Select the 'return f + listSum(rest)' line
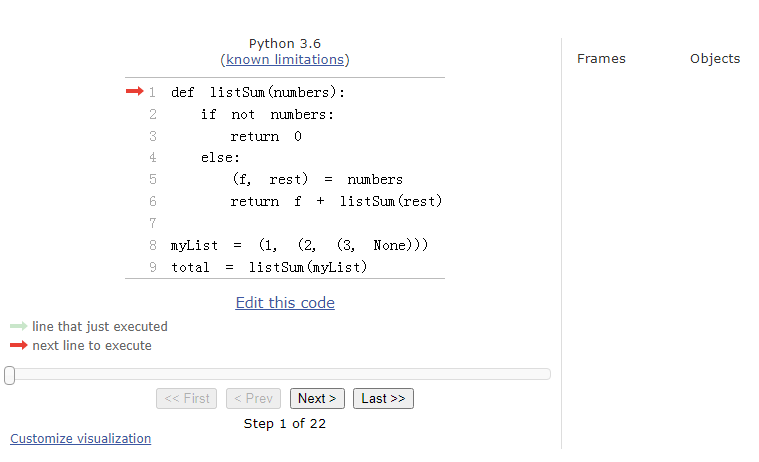 click(x=336, y=202)
